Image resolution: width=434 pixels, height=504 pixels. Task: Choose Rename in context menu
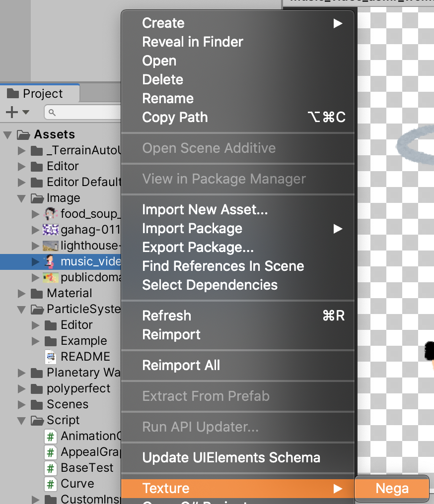pyautogui.click(x=238, y=99)
